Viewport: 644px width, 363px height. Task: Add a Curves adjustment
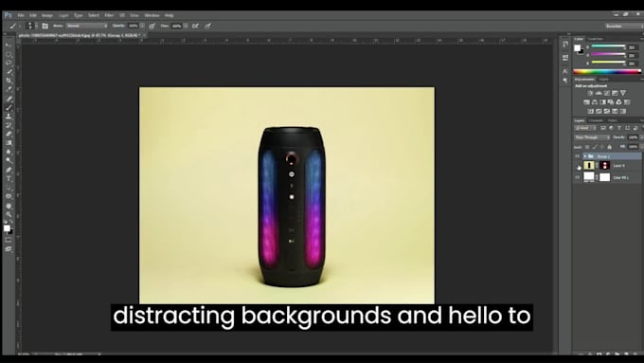607,93
